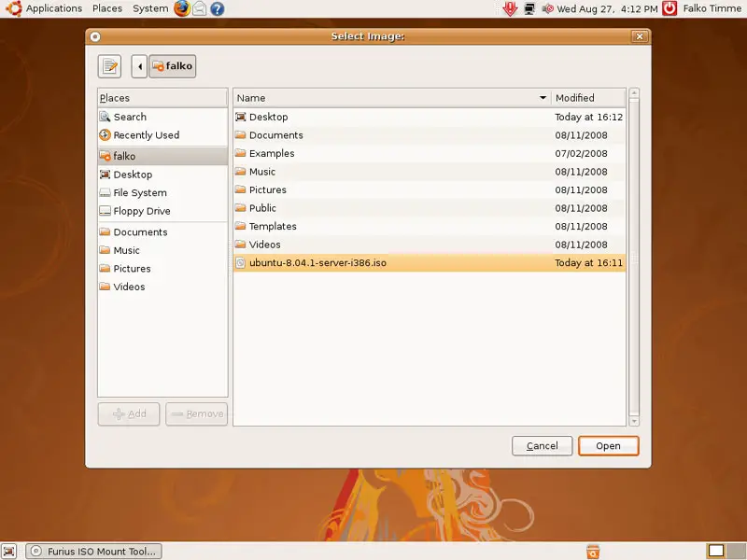Click the red power button icon
The image size is (747, 560).
pyautogui.click(x=669, y=8)
